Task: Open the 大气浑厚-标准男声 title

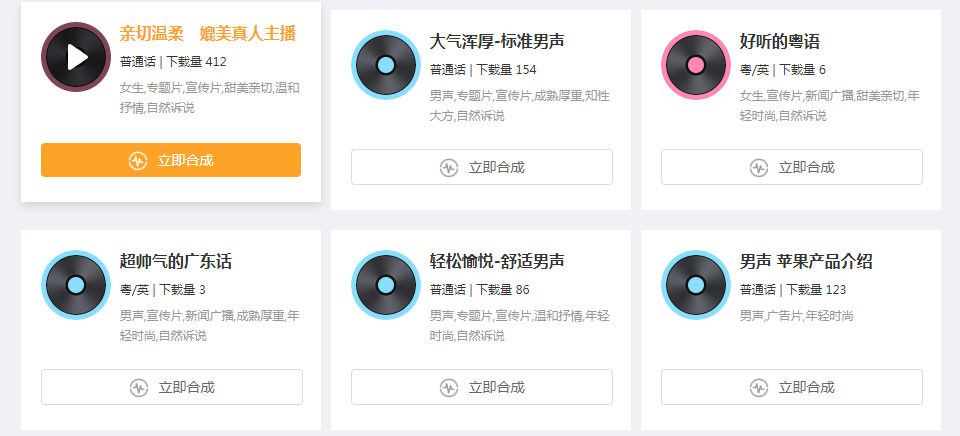Action: pos(497,42)
